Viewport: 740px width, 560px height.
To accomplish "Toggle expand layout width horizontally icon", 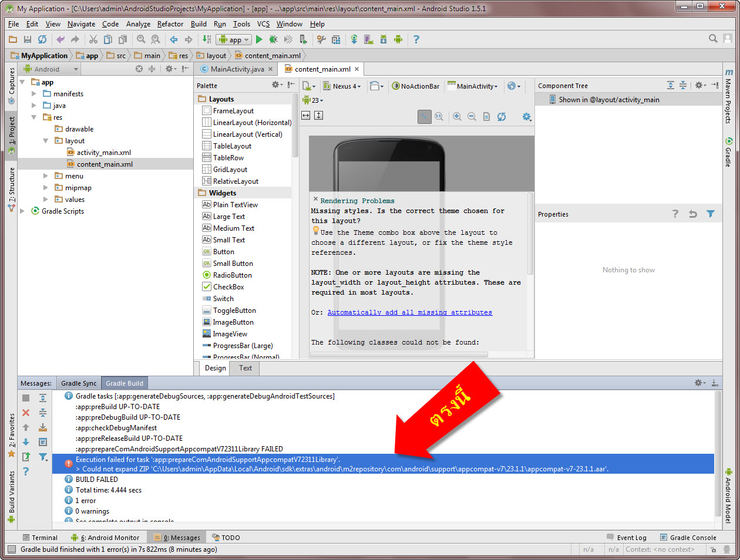I will (305, 116).
